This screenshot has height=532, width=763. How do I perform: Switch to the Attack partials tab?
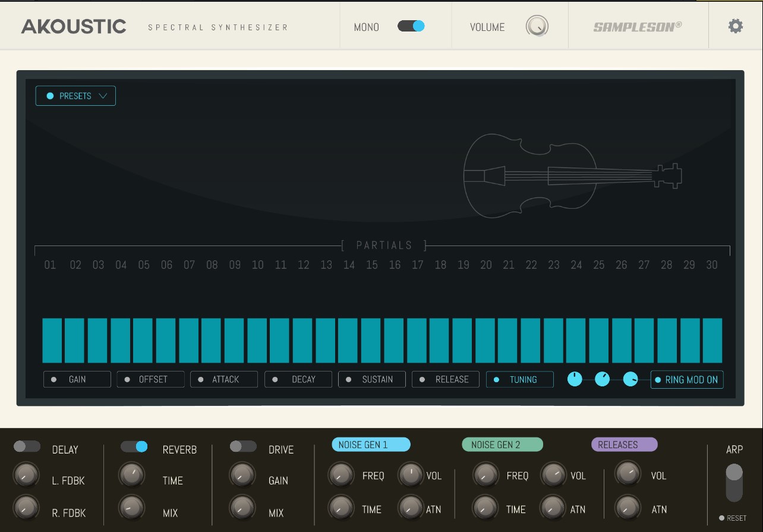click(x=224, y=379)
